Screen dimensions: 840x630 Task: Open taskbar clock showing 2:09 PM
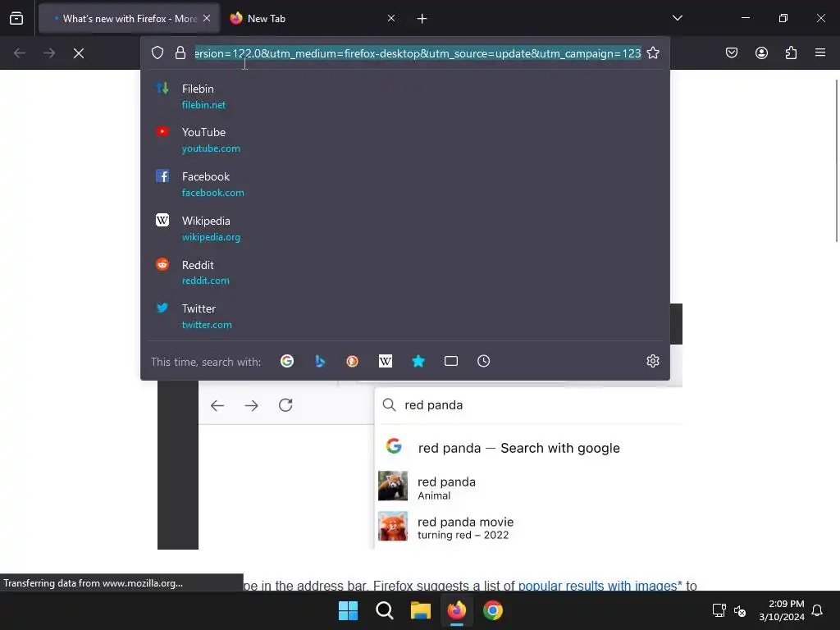pyautogui.click(x=782, y=610)
